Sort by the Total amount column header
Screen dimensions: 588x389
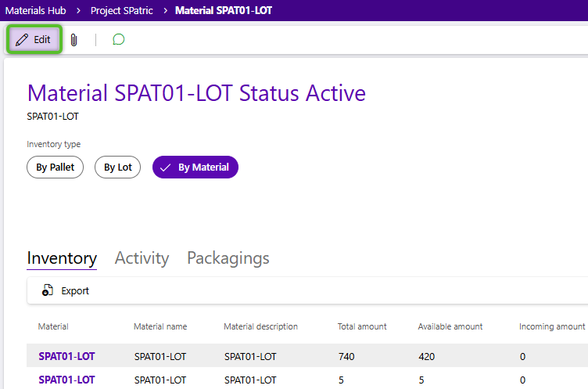coord(361,326)
